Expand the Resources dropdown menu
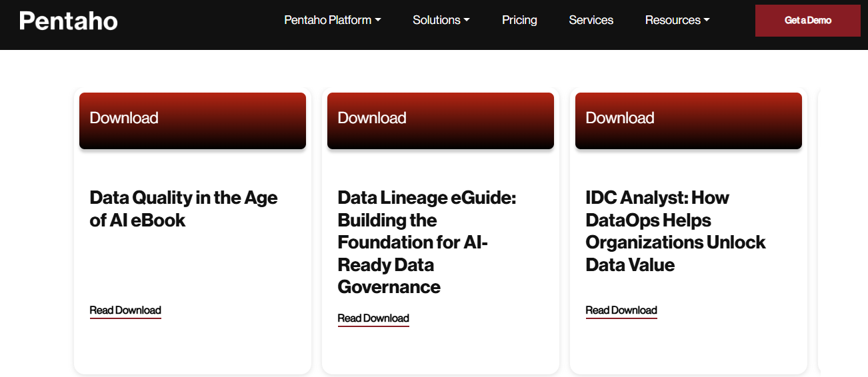This screenshot has height=377, width=868. tap(677, 20)
